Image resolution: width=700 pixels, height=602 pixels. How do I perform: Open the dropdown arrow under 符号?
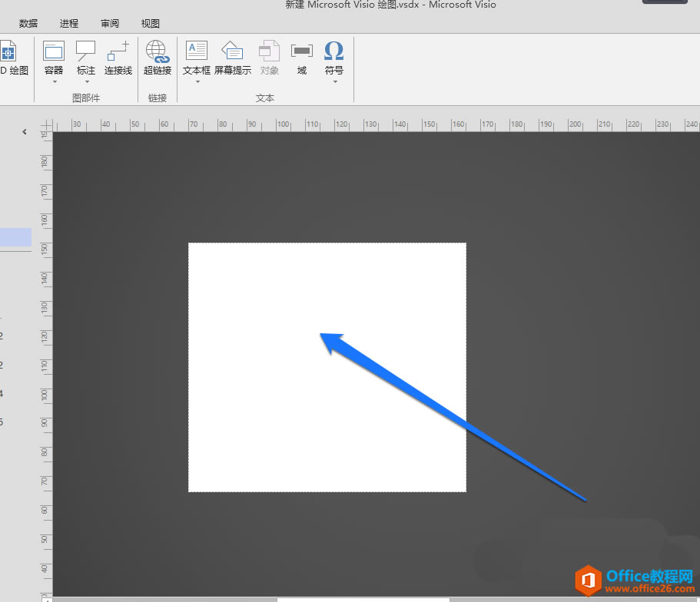click(x=334, y=81)
